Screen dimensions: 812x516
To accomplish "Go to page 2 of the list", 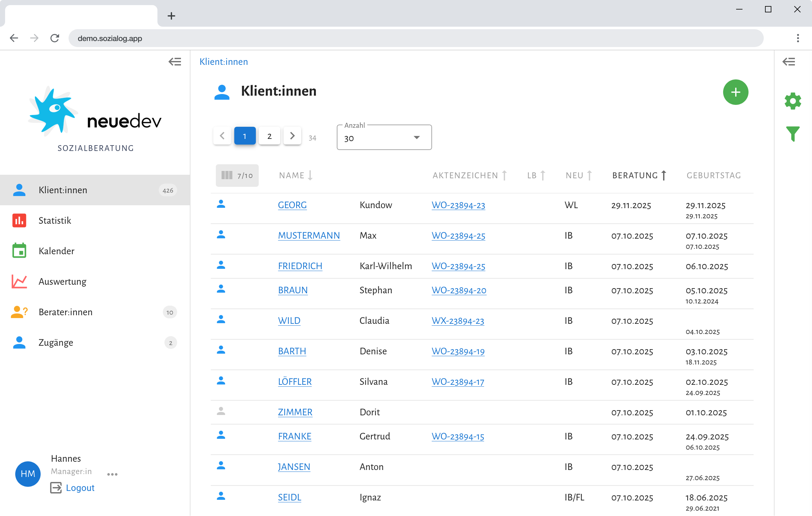I will pyautogui.click(x=269, y=136).
